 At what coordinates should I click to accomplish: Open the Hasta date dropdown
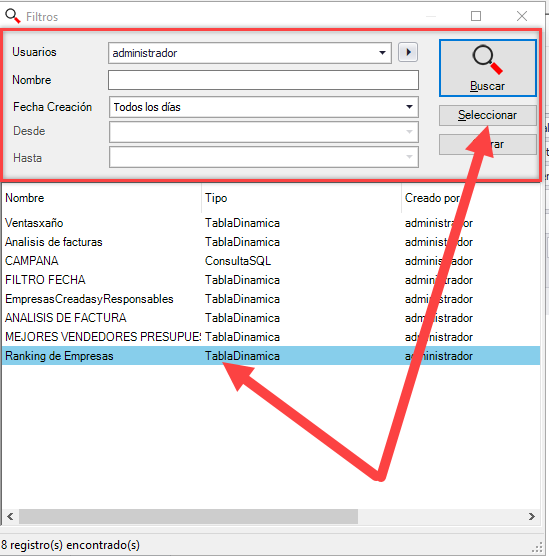[409, 157]
